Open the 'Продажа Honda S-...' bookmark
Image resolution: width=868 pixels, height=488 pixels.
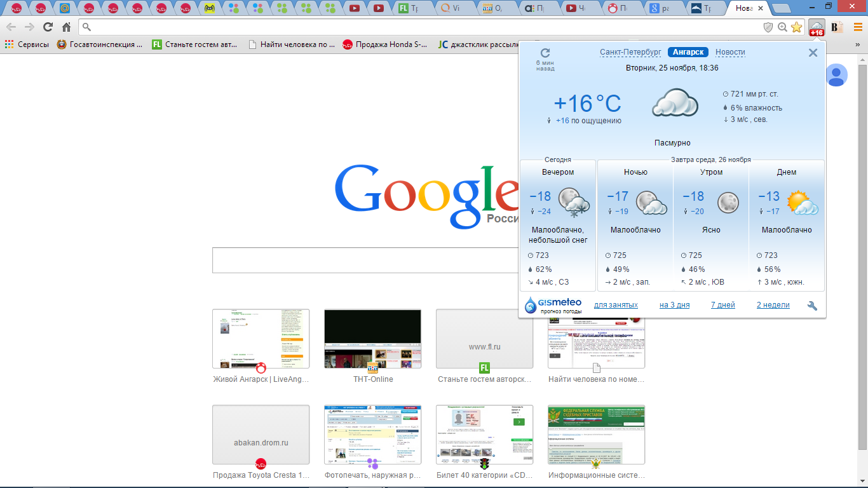[385, 44]
